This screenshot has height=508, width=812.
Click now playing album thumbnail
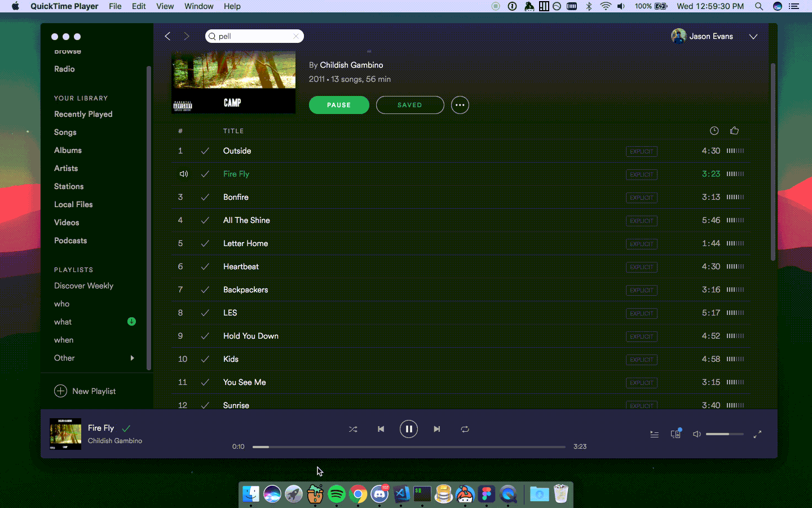coord(65,433)
